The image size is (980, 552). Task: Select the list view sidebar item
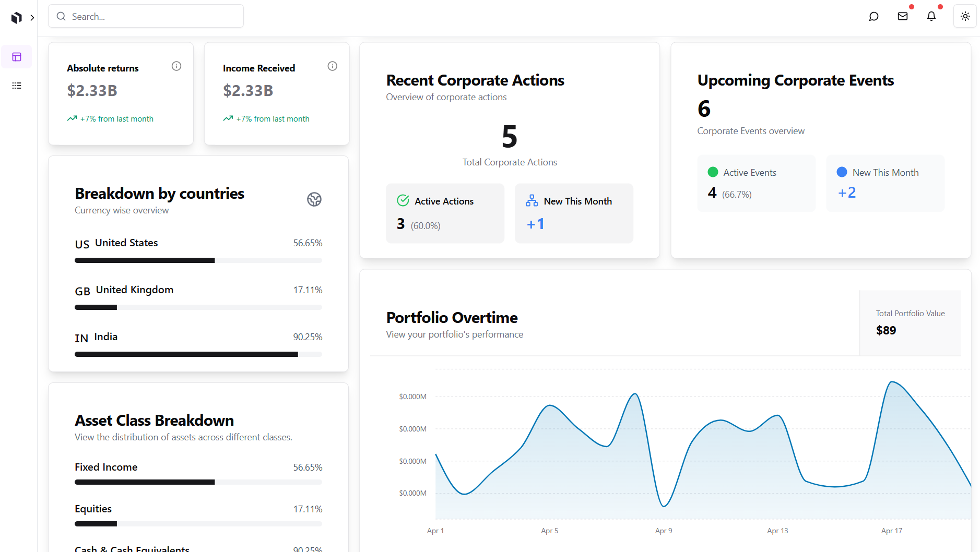(17, 86)
